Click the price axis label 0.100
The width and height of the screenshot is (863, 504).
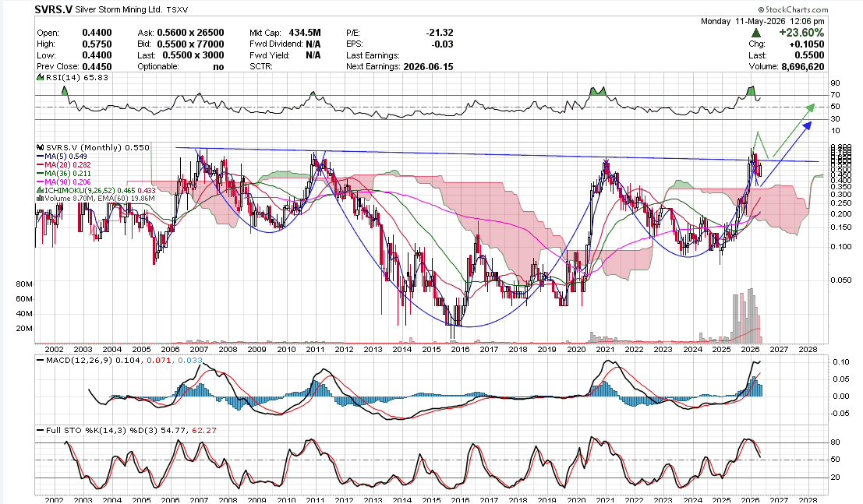point(840,246)
